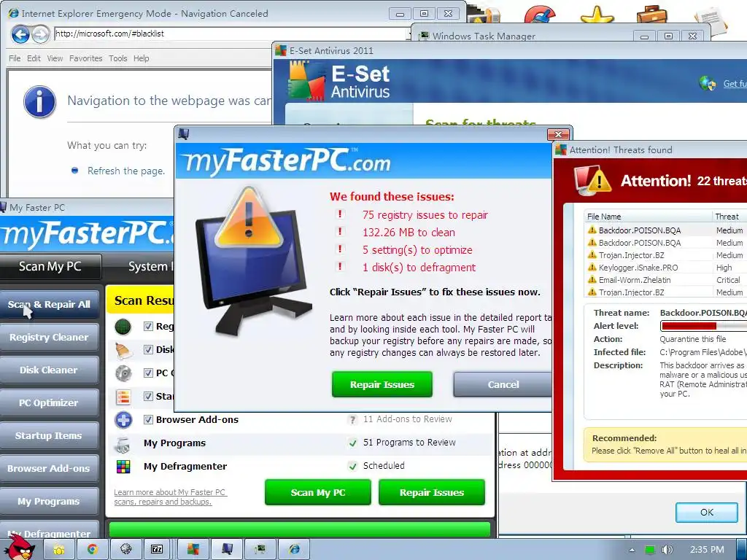Open Startup Items from the sidebar
This screenshot has width=747, height=560.
[x=49, y=436]
